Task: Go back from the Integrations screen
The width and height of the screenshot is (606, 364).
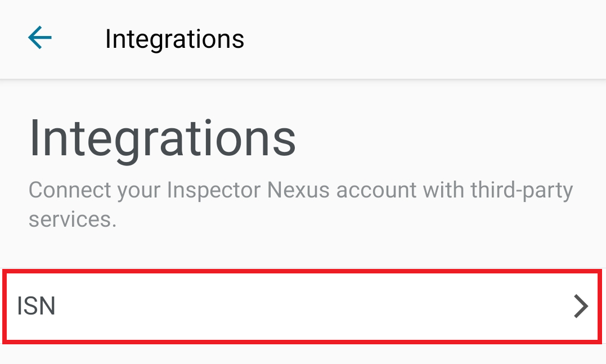Action: (x=39, y=38)
